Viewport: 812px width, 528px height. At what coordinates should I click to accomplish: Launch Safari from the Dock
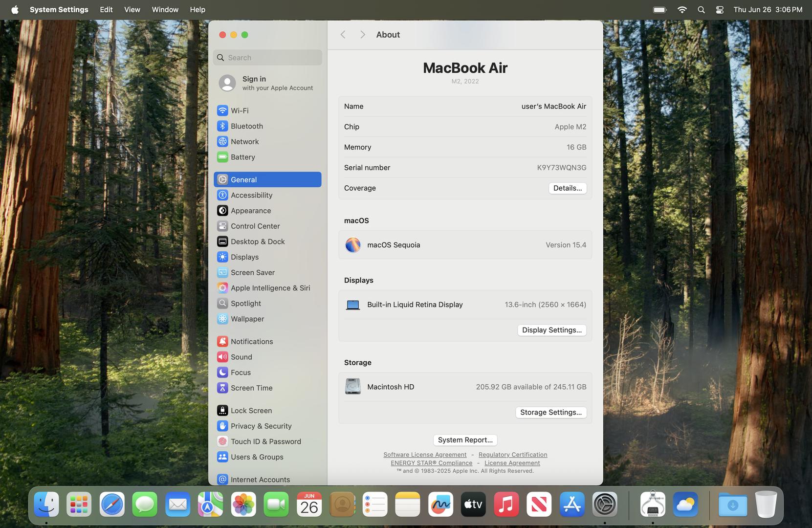click(x=112, y=505)
